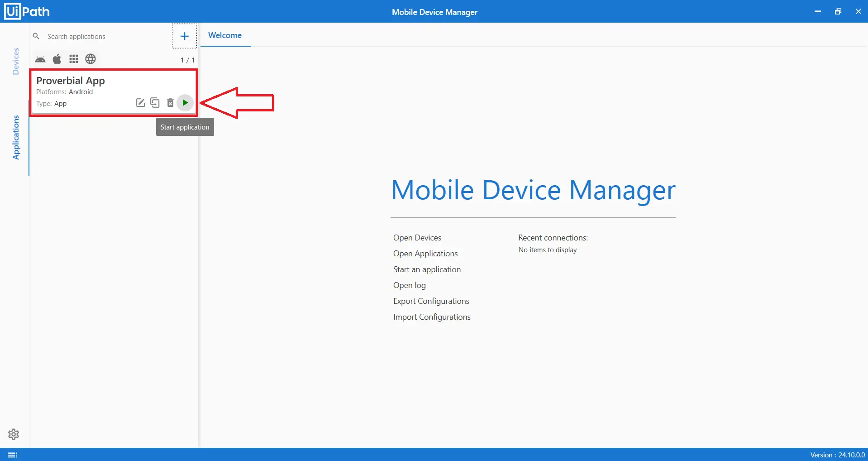Add a new application with plus button

(184, 36)
